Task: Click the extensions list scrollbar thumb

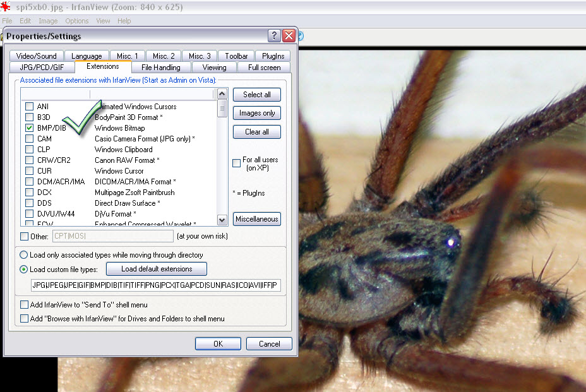Action: pyautogui.click(x=222, y=108)
